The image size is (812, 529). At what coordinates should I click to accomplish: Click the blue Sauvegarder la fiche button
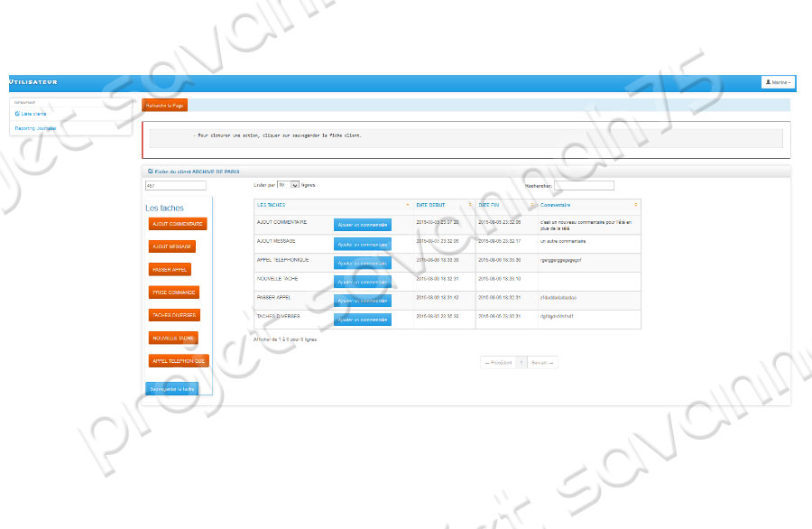[171, 389]
